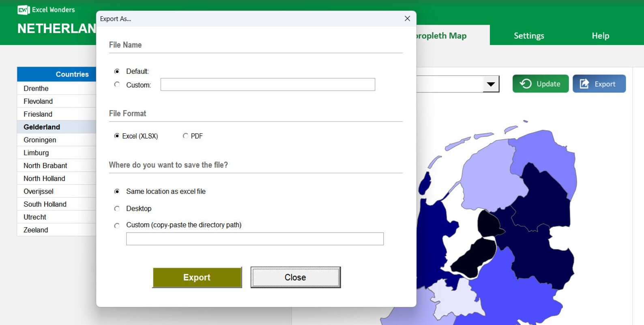
Task: Click the blue Export button in the toolbar
Action: pyautogui.click(x=599, y=83)
